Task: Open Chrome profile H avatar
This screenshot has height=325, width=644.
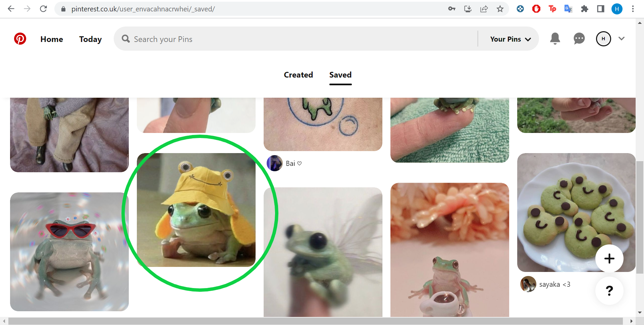Action: 617,9
